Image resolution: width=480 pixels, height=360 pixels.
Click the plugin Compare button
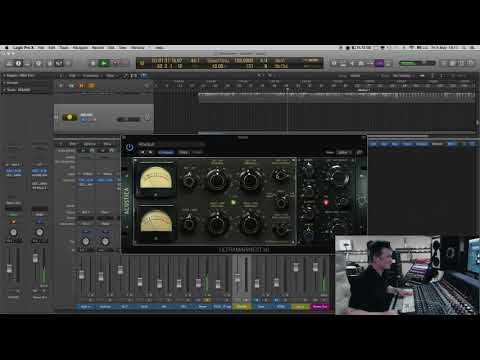pyautogui.click(x=166, y=152)
